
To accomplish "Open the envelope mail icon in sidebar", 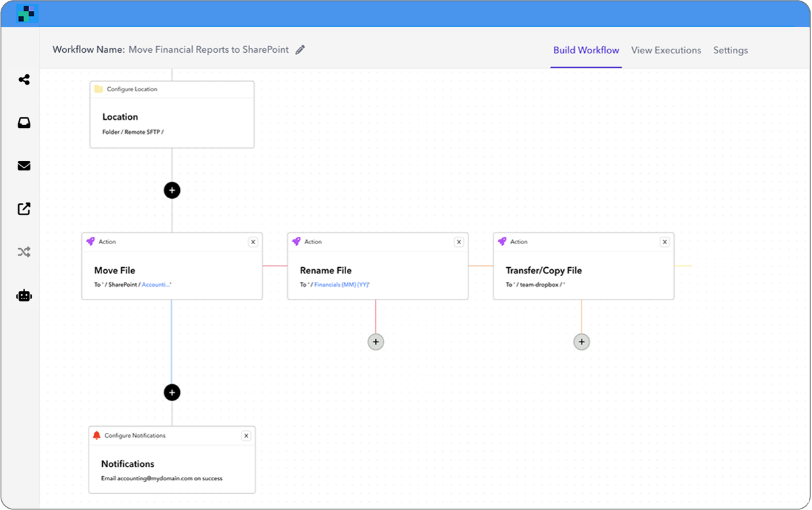I will pos(24,166).
